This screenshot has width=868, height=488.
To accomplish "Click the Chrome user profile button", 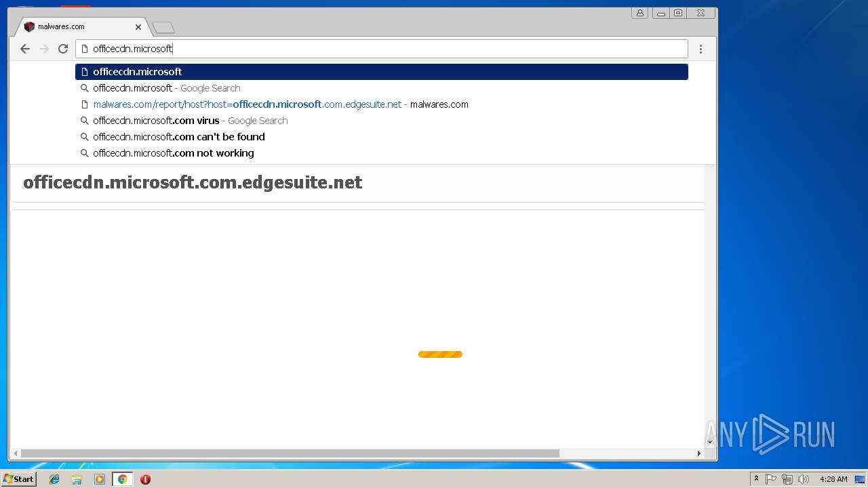I will pos(639,13).
